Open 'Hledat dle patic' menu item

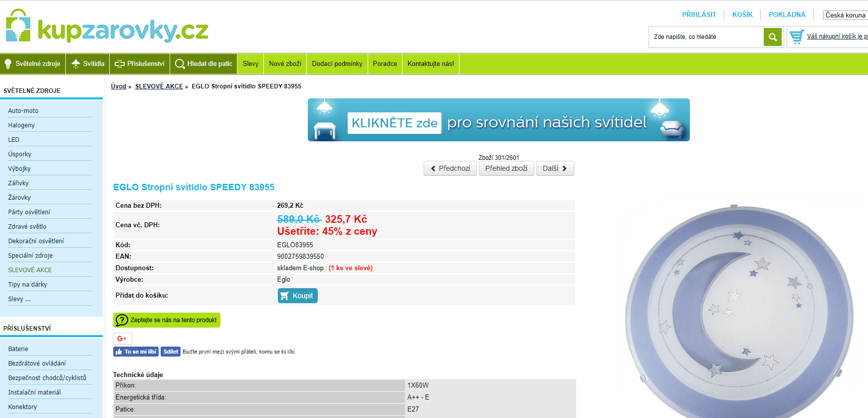[x=204, y=64]
